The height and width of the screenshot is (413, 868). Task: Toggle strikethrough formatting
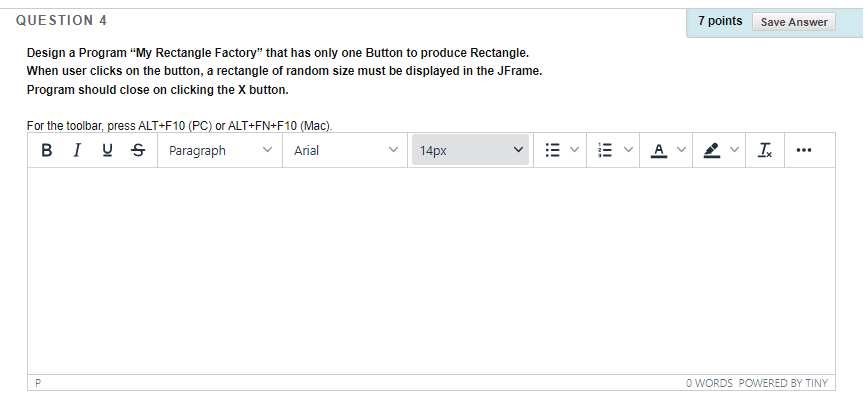click(x=138, y=150)
